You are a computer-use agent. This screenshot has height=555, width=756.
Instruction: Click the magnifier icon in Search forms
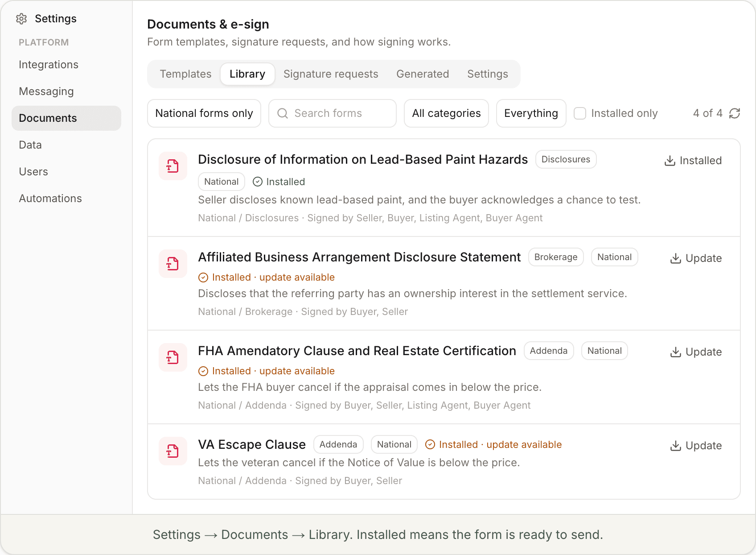coord(283,113)
